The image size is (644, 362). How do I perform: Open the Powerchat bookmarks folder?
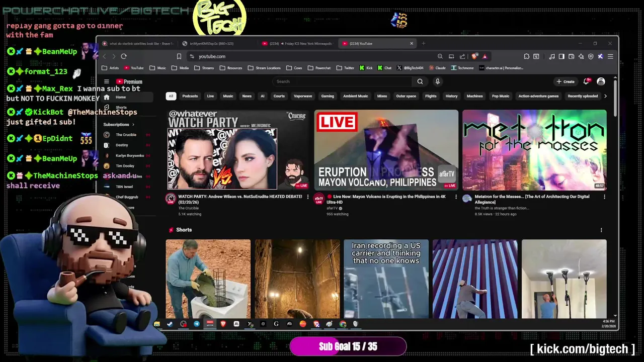click(x=319, y=68)
